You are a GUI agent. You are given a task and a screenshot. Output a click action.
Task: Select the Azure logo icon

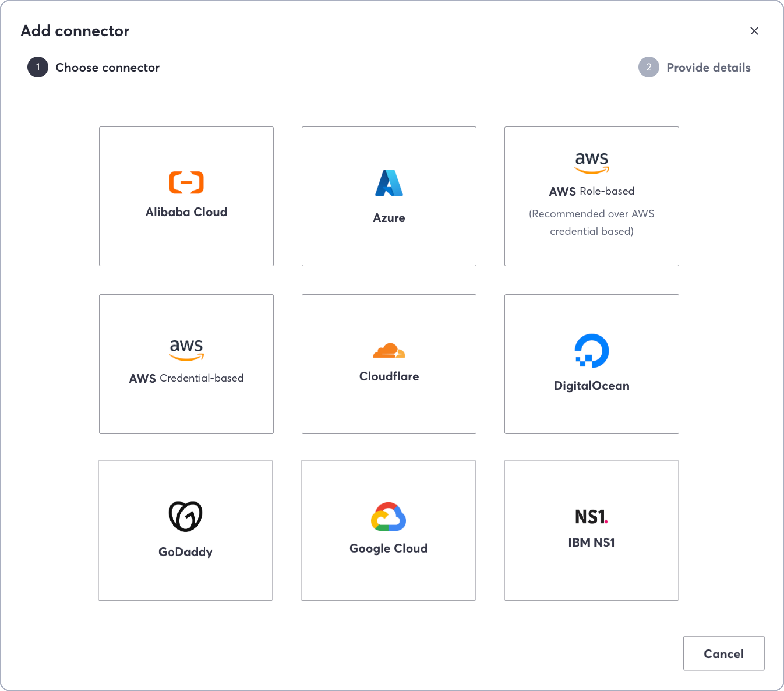click(389, 183)
